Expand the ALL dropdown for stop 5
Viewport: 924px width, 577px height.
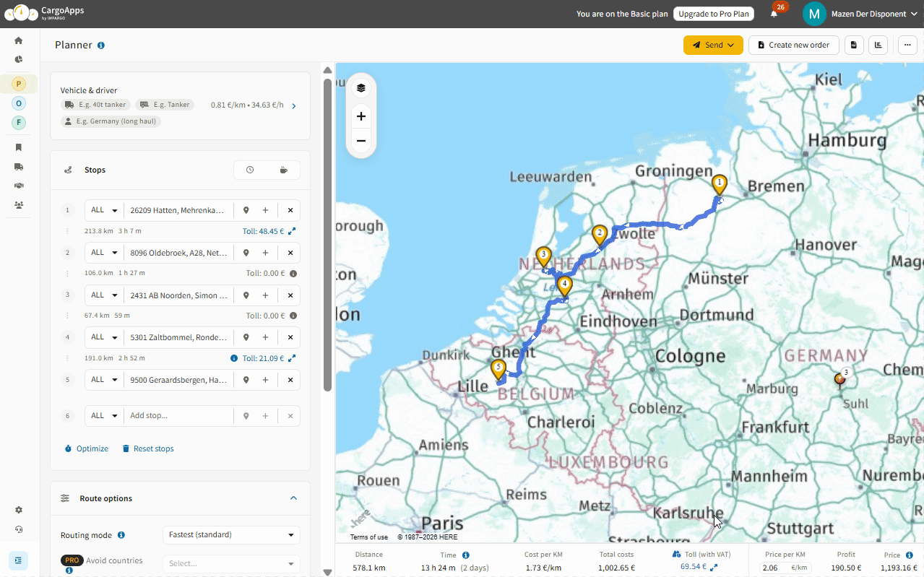[103, 379]
